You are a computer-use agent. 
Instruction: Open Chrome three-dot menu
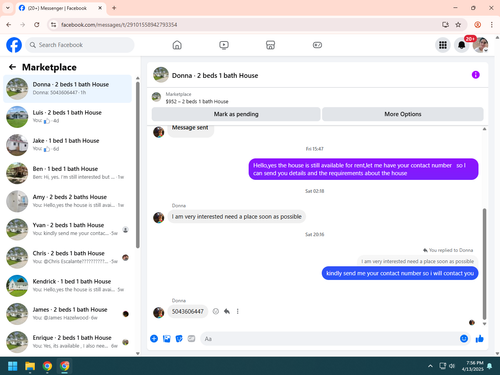[491, 25]
